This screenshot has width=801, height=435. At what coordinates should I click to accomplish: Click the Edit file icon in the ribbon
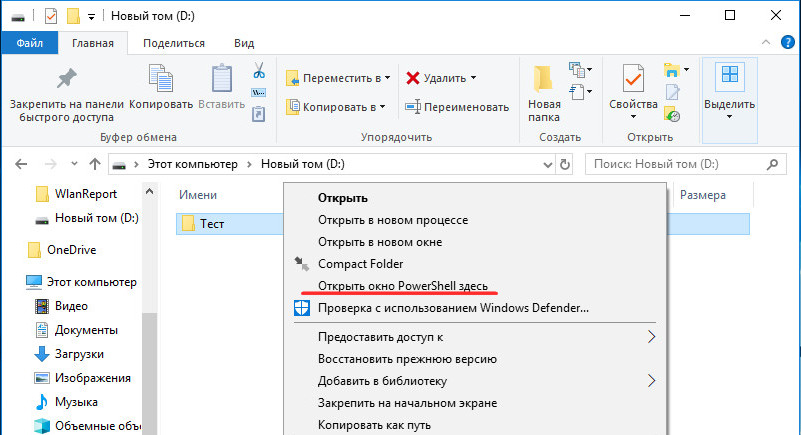672,92
